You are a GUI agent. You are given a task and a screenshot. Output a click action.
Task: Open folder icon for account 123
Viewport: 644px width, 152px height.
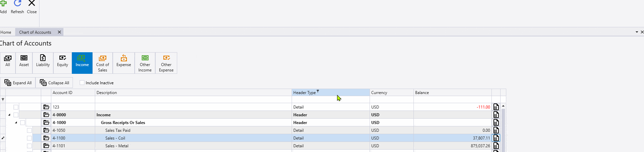click(46, 107)
